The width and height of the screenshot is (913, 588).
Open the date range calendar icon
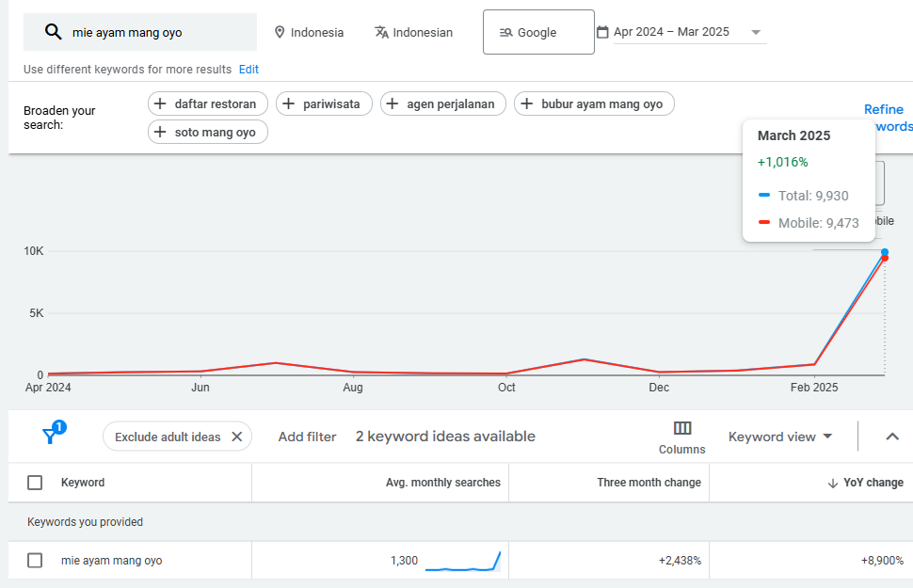[602, 32]
